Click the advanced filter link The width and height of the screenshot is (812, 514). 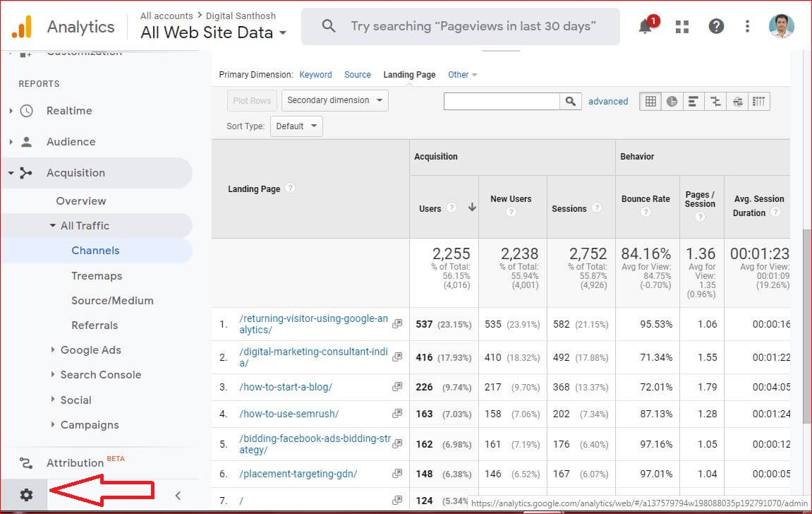(608, 102)
